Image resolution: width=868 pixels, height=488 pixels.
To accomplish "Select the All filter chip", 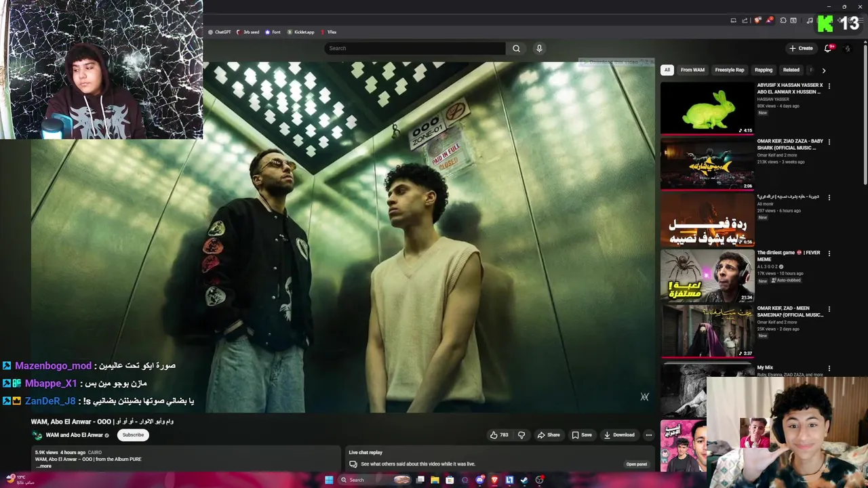I will pyautogui.click(x=667, y=70).
